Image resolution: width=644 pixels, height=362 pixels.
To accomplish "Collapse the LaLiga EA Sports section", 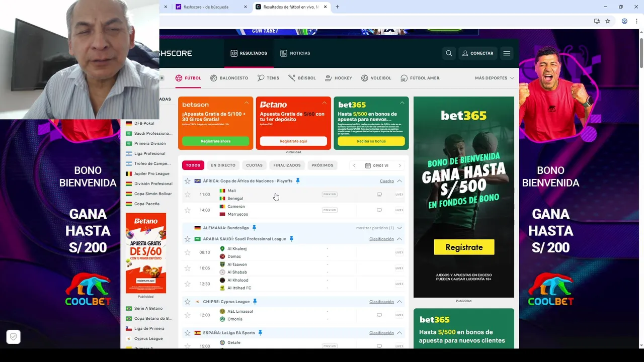I will point(399,333).
